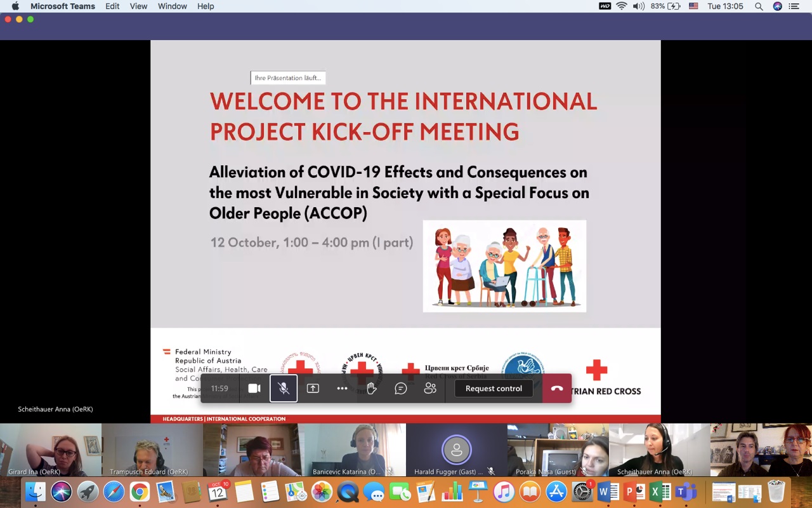Open battery status showing 83%
This screenshot has height=508, width=812.
665,6
